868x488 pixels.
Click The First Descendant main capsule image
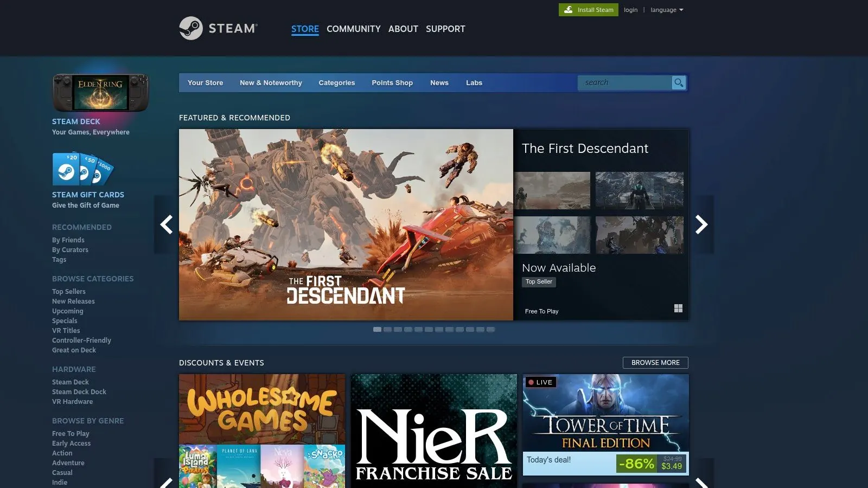tap(346, 224)
